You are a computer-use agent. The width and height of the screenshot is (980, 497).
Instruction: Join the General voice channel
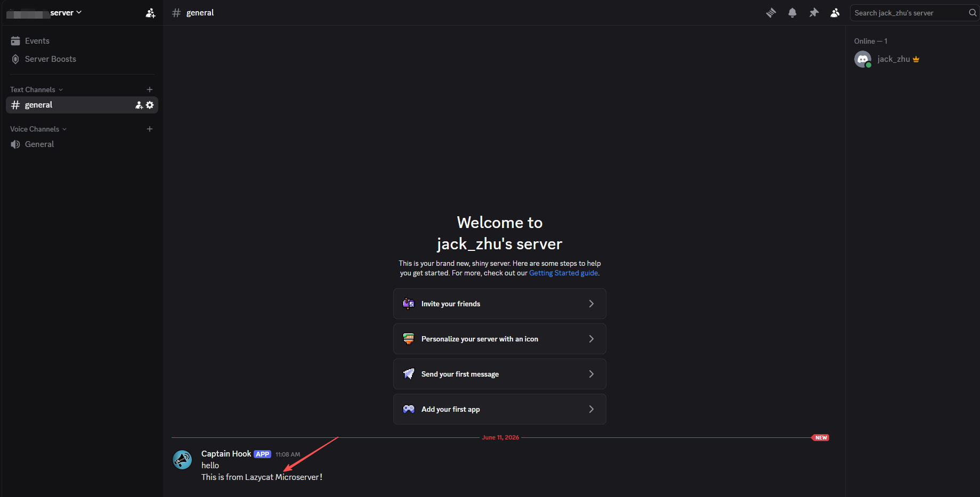(x=82, y=144)
